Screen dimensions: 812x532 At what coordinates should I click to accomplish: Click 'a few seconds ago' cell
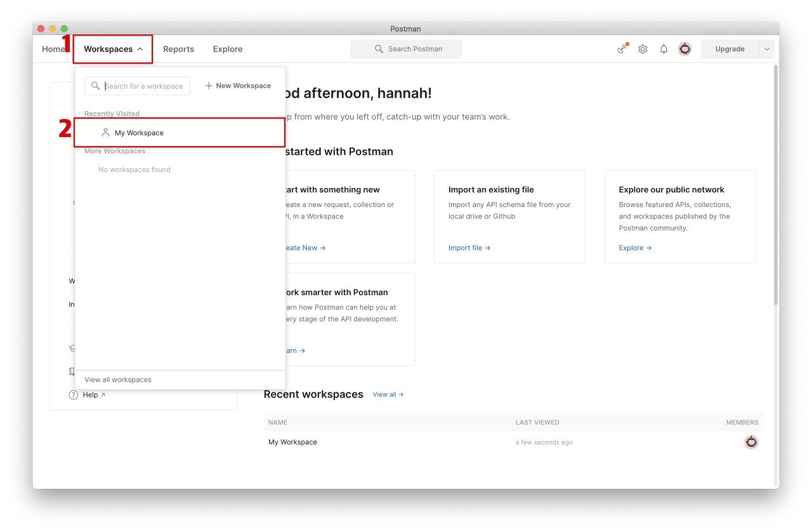pyautogui.click(x=544, y=442)
